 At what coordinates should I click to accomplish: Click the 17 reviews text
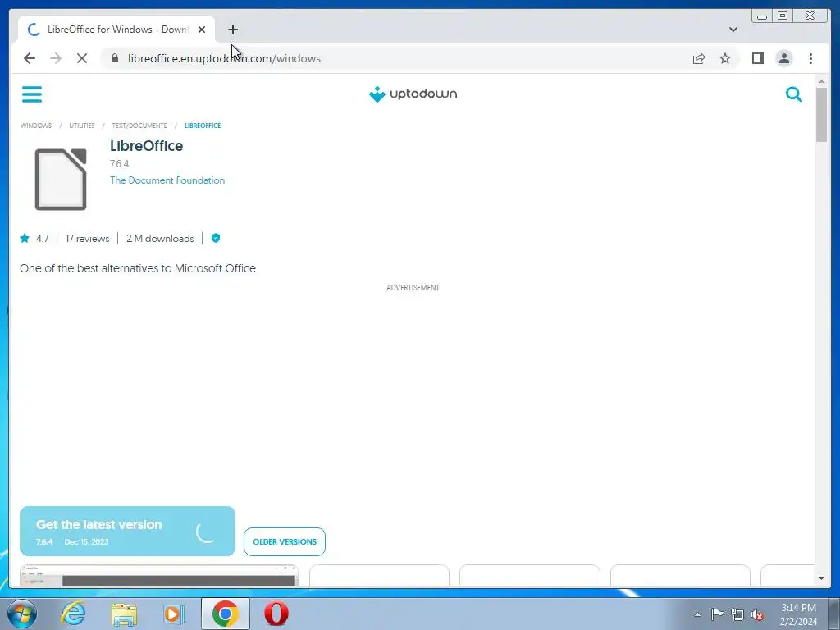click(87, 239)
